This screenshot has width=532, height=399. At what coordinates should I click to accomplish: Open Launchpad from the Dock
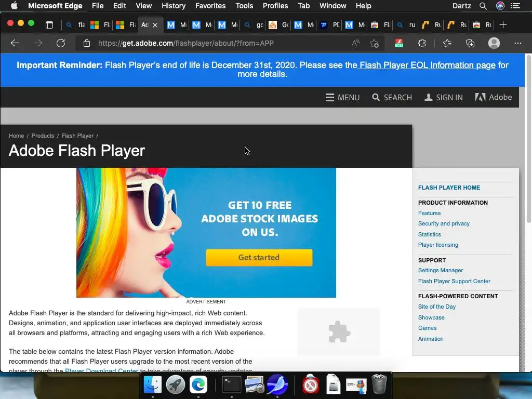click(176, 385)
